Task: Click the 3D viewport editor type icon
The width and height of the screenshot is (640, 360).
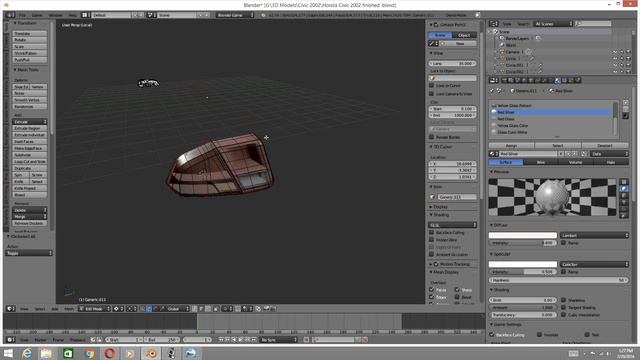Action: [x=11, y=309]
